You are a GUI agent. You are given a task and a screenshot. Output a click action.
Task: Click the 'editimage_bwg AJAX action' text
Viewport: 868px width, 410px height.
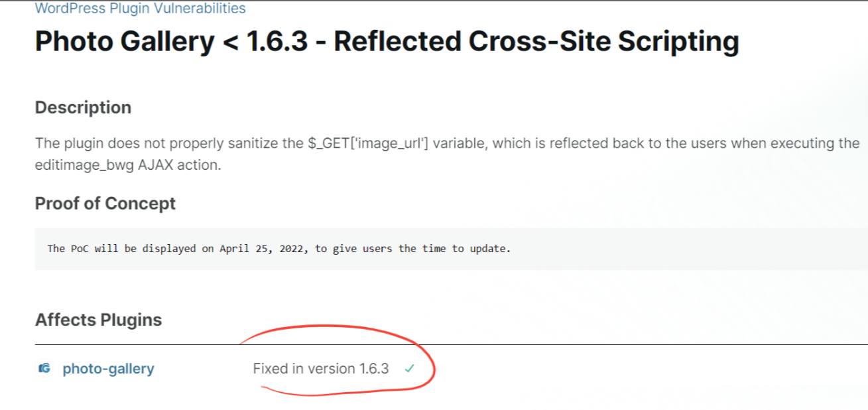[x=127, y=165]
